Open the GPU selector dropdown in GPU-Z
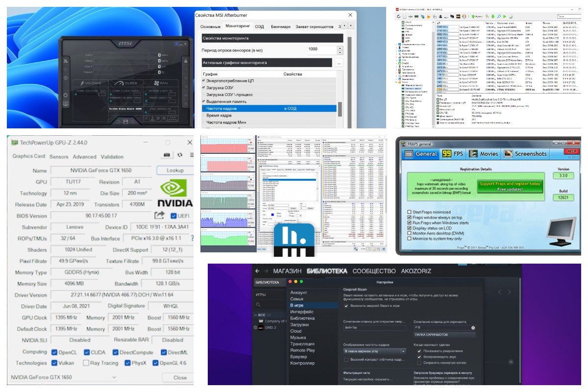 (x=64, y=377)
